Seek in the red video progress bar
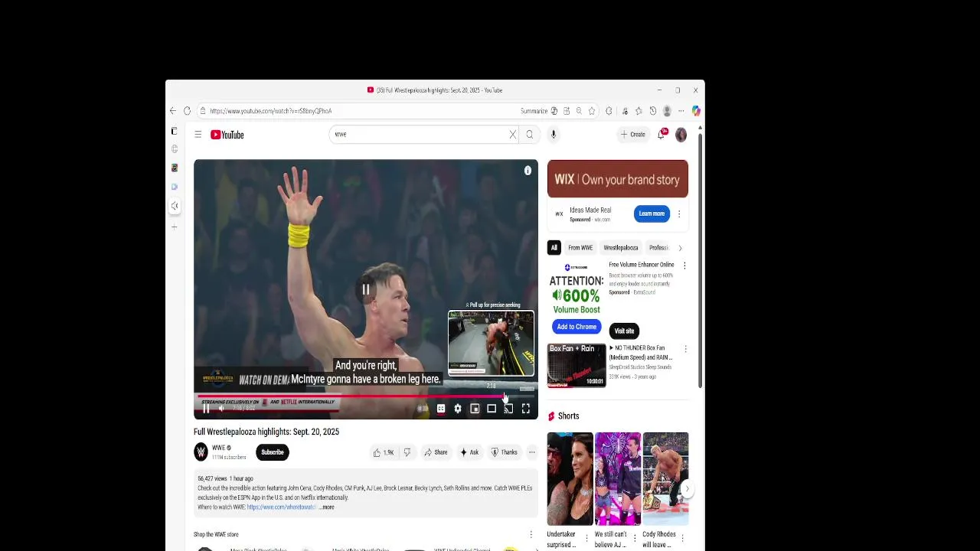This screenshot has height=551, width=980. point(366,396)
